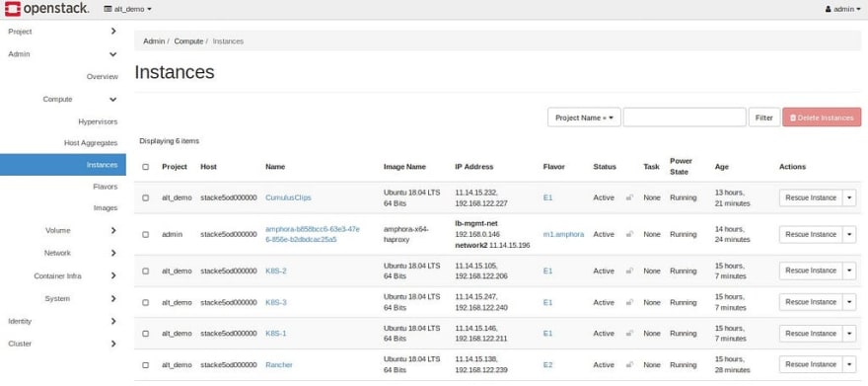
Task: Click the Image Name column header
Action: [404, 167]
